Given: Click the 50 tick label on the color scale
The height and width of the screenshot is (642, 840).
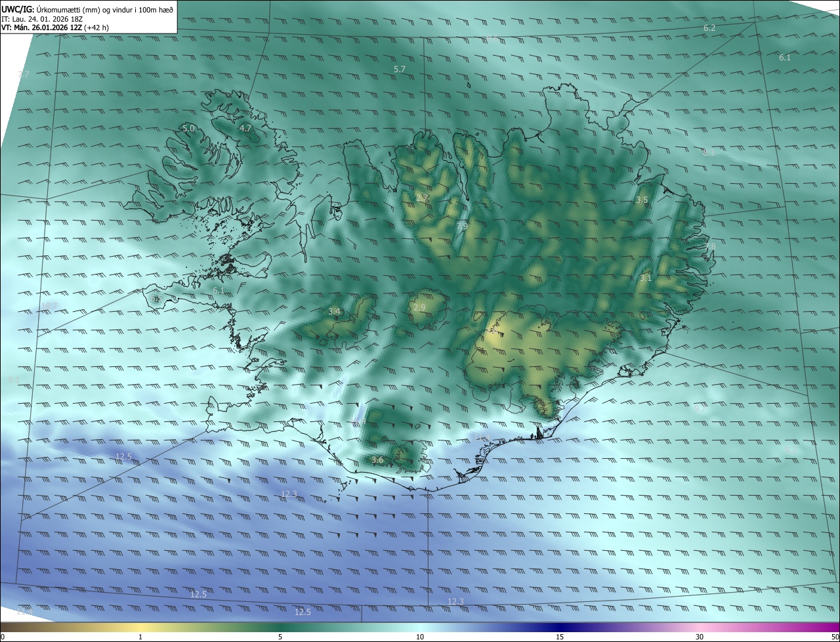Looking at the screenshot, I should click(835, 637).
